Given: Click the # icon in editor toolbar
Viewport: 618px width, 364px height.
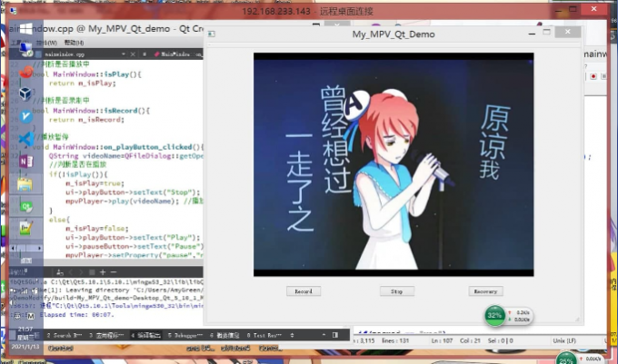Looking at the screenshot, I should coord(145,54).
